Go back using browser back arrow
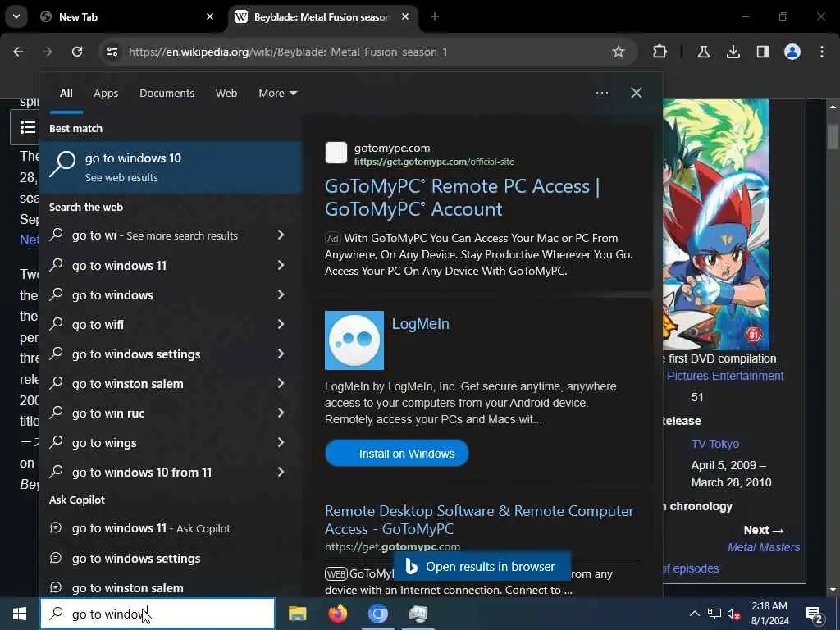 [x=18, y=52]
